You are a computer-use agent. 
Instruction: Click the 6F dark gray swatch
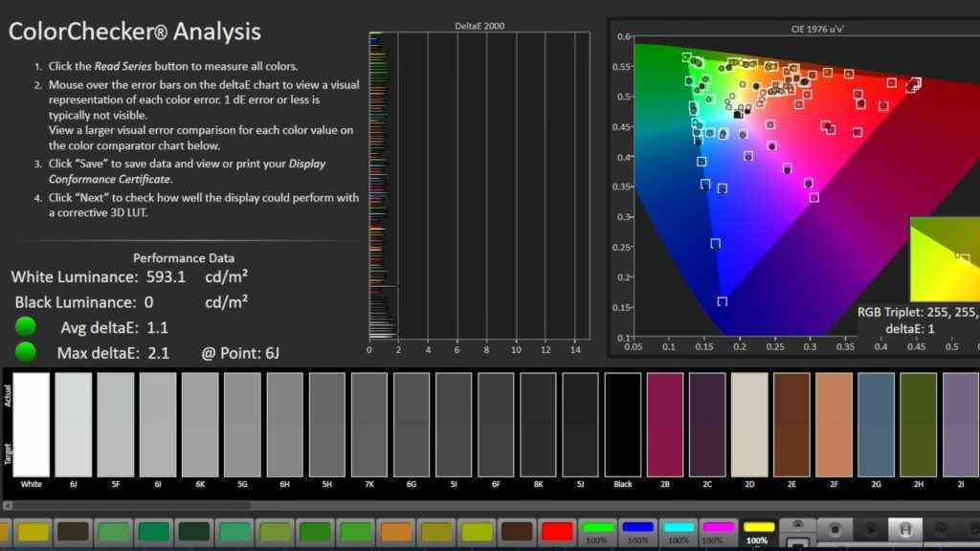[496, 425]
